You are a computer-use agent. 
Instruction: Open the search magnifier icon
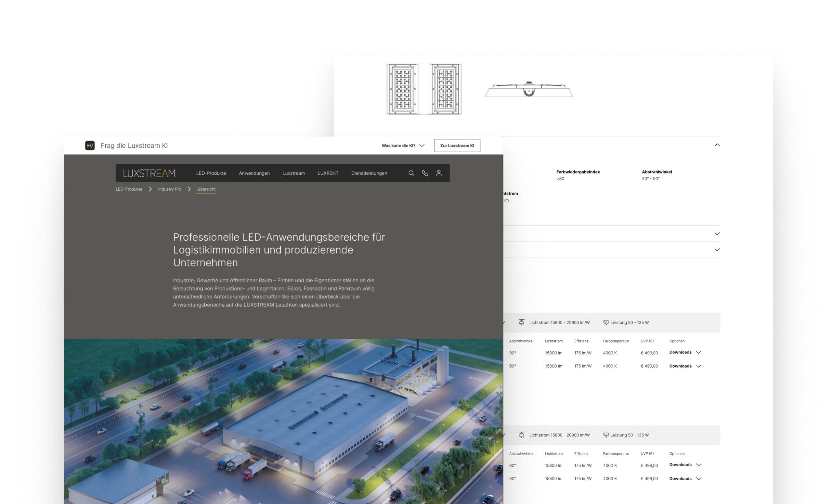[411, 173]
